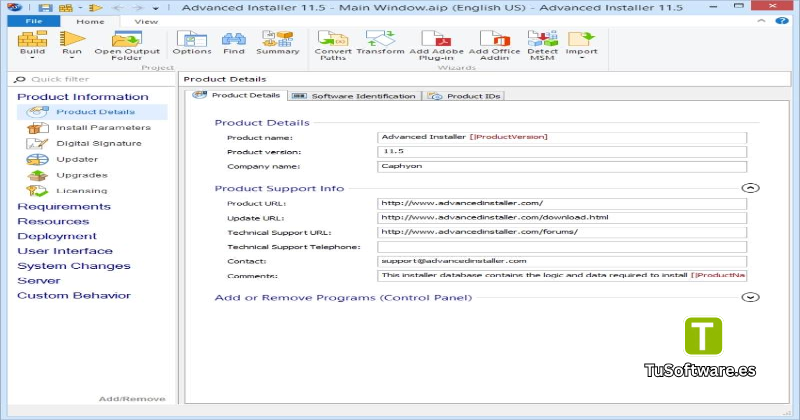Click the Quick filter search field

point(92,79)
